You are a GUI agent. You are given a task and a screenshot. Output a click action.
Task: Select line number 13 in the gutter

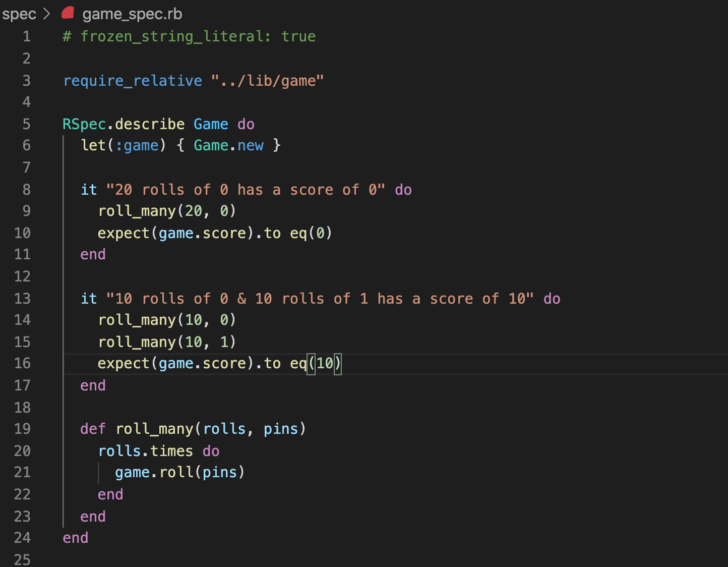point(22,298)
